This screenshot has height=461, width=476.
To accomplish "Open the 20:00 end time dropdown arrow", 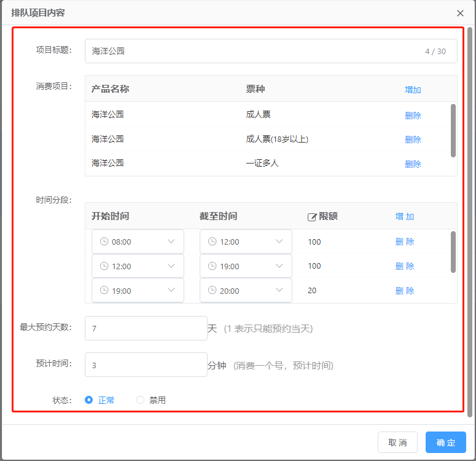I will click(x=279, y=291).
